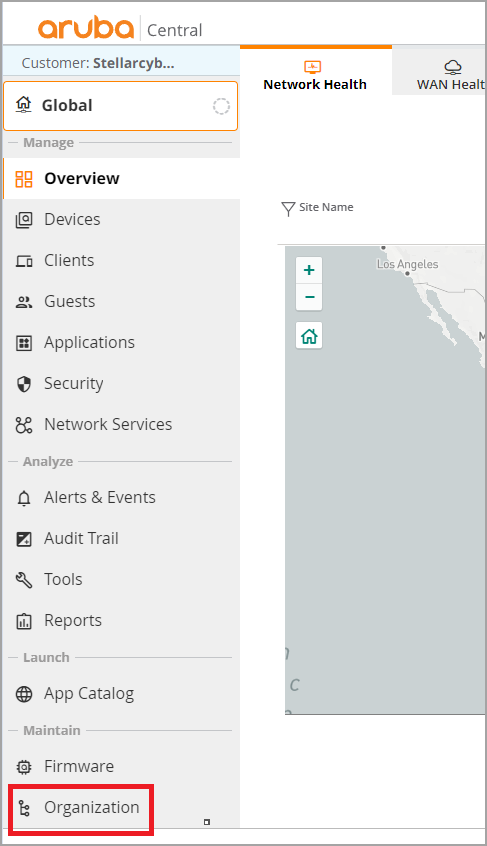The image size is (487, 846).
Task: Click the Aruba Central logo
Action: pos(120,28)
